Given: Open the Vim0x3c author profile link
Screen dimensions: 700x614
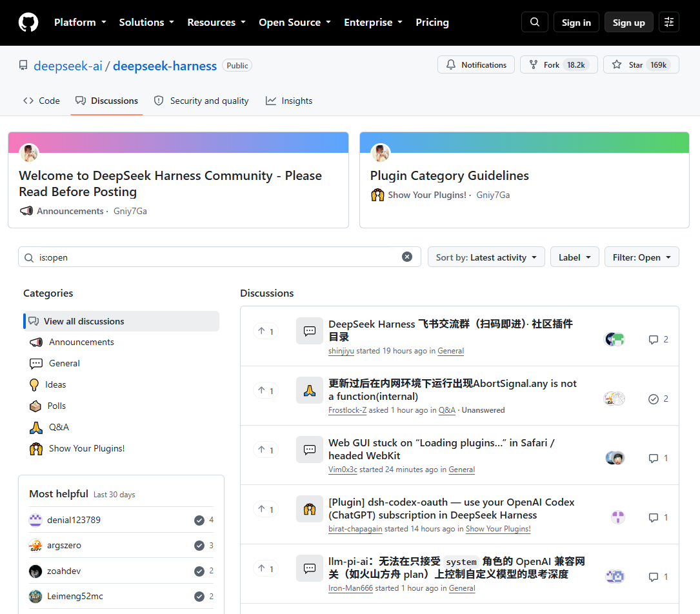Looking at the screenshot, I should point(343,470).
